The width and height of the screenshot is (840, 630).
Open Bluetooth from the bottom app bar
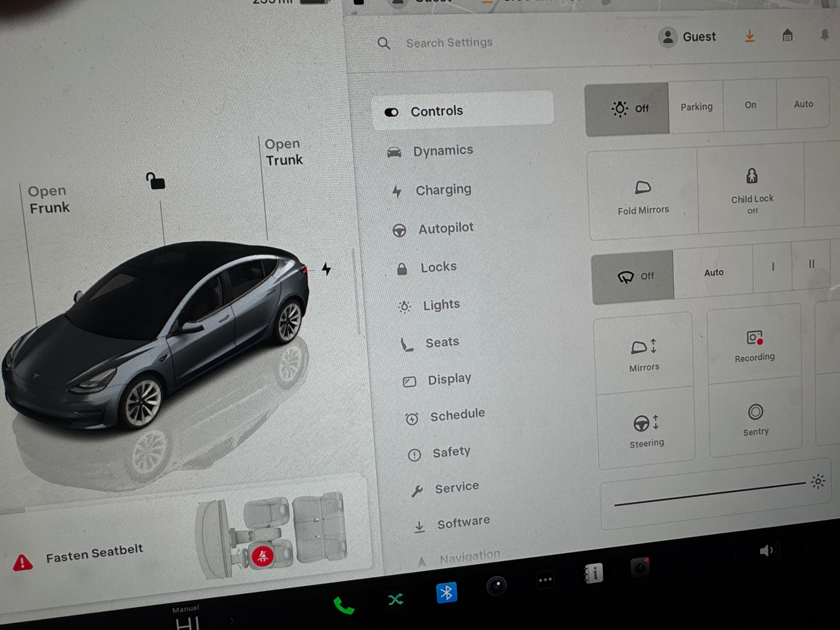point(447,593)
